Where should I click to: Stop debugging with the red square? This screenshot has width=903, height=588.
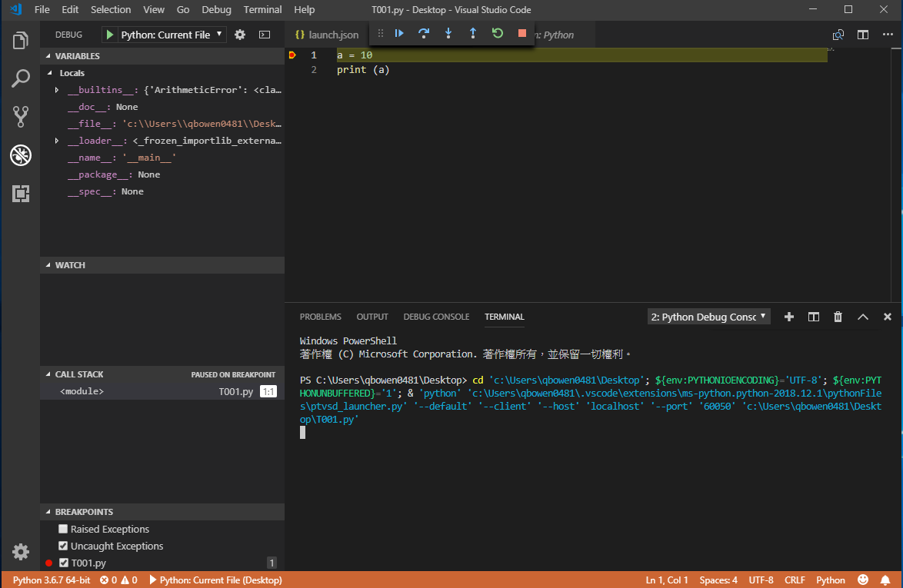[x=522, y=33]
